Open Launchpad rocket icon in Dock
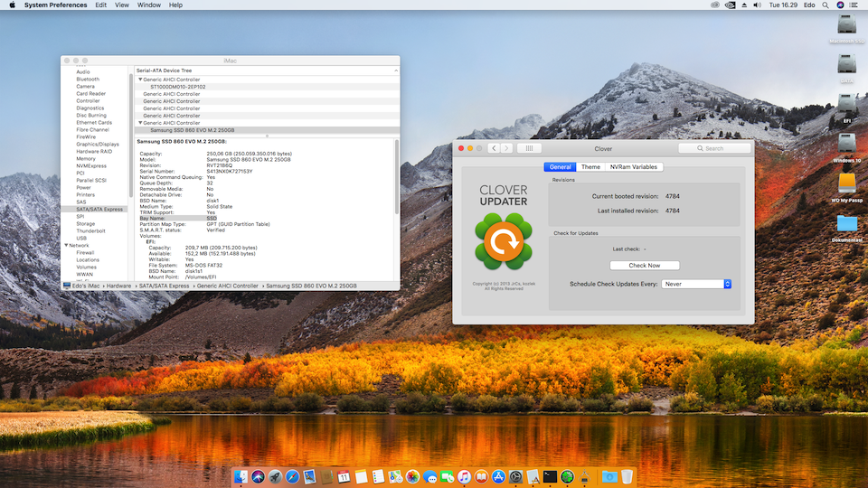 pyautogui.click(x=275, y=476)
